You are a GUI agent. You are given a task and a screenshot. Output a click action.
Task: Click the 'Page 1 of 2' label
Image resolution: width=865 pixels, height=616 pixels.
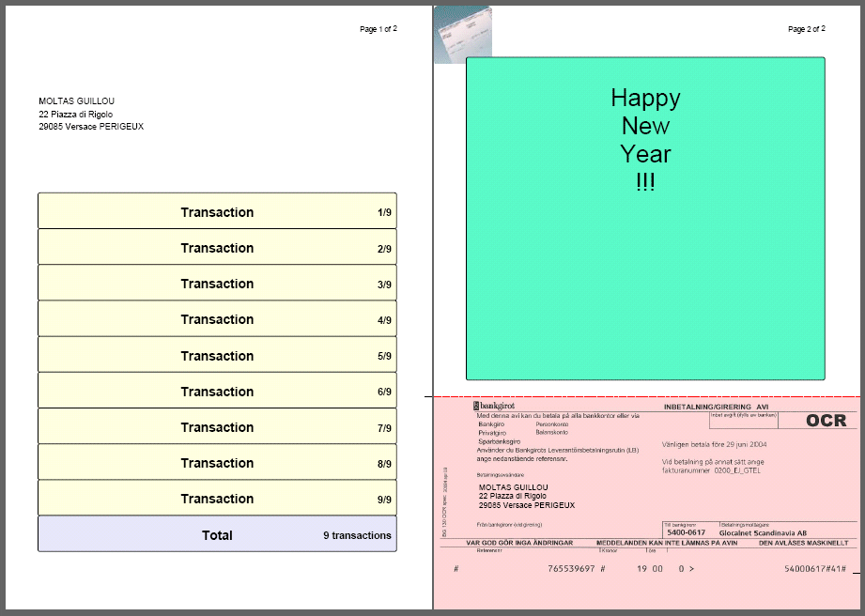pos(378,29)
